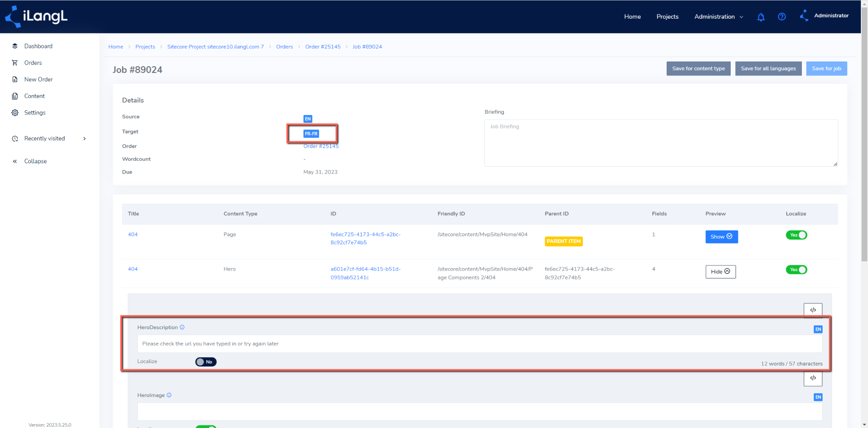The height and width of the screenshot is (428, 868).
Task: Click the HeroDescription text field
Action: click(480, 344)
